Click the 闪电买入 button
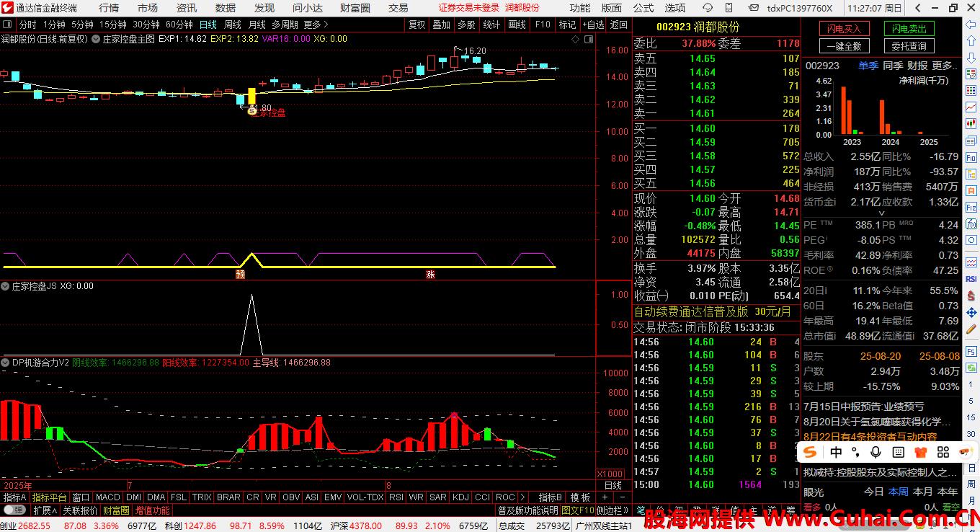980x532 pixels. (845, 29)
